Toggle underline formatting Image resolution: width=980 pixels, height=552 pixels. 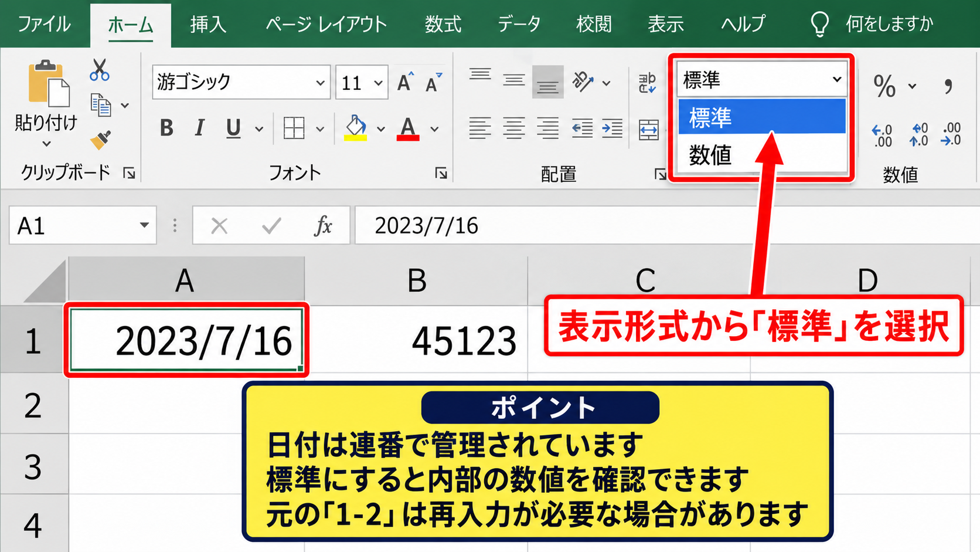tap(233, 128)
